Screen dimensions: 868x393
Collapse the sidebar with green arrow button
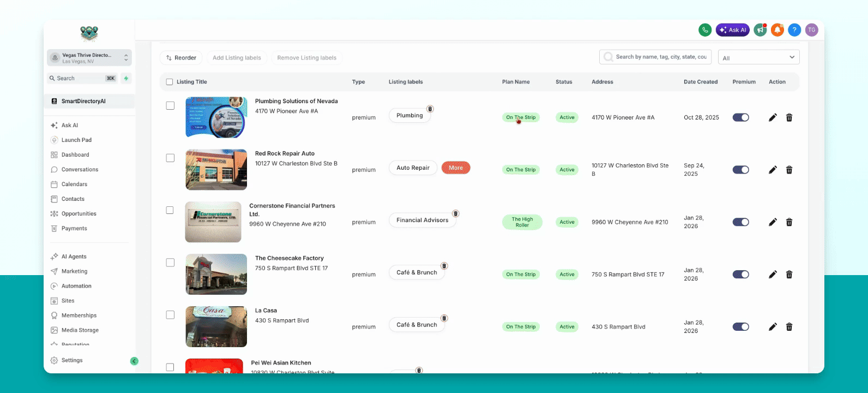pos(134,361)
